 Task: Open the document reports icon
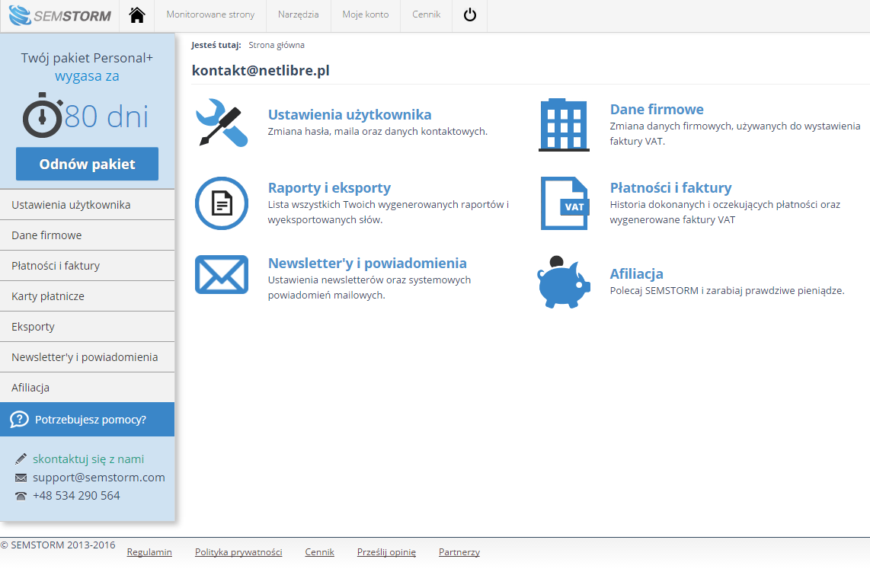[x=222, y=203]
